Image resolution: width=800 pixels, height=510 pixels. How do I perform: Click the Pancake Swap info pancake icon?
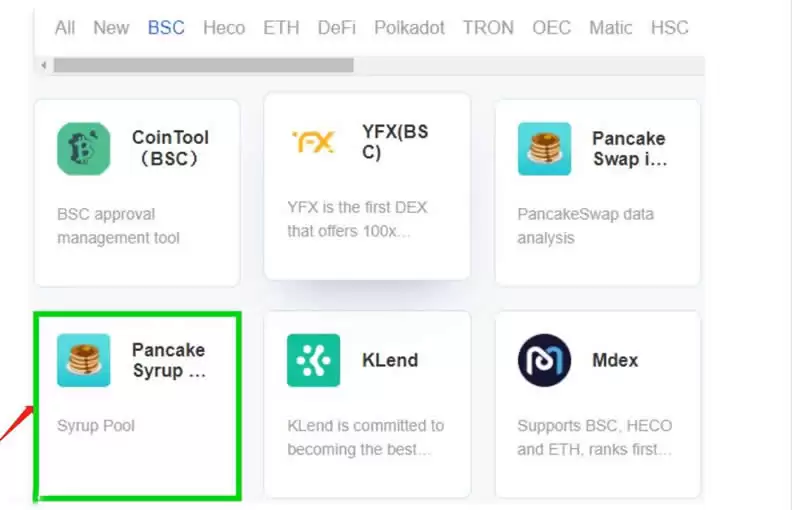[544, 149]
